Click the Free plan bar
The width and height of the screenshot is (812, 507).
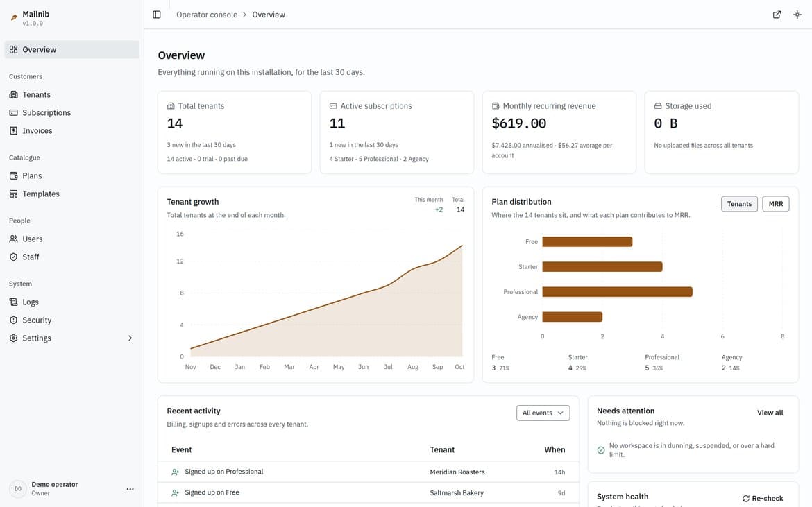[587, 241]
